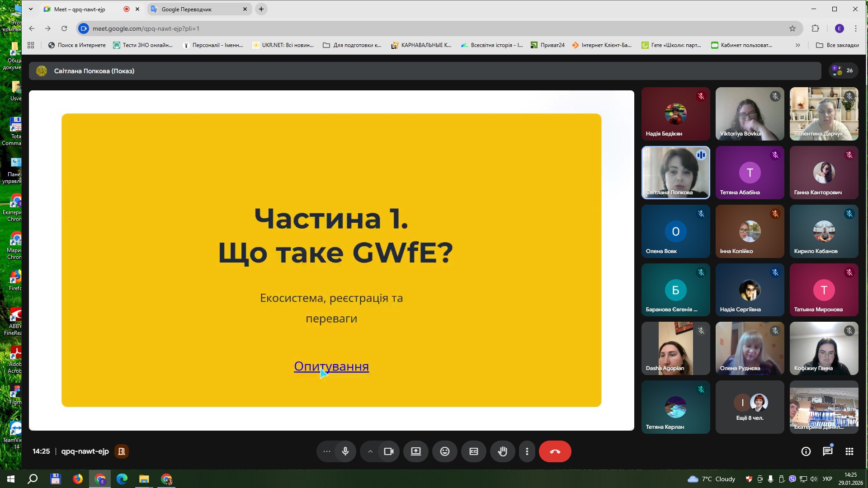Viewport: 868px width, 488px height.
Task: Expand hidden bookmarks chevron
Action: 797,45
